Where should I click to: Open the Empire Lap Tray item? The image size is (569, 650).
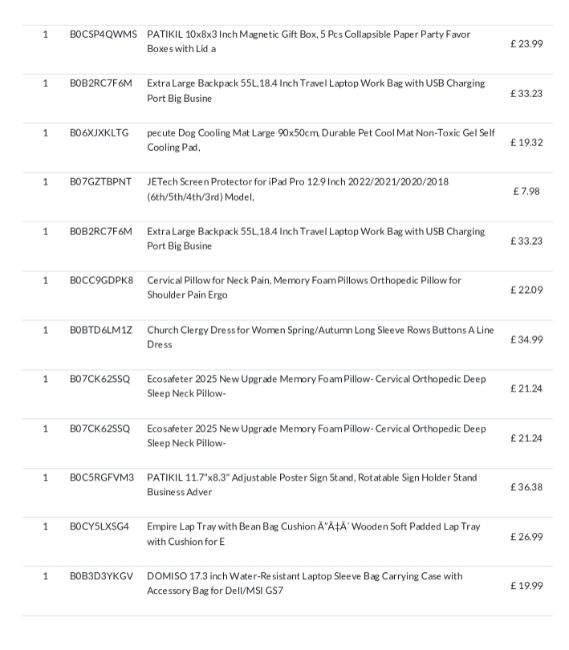[313, 534]
